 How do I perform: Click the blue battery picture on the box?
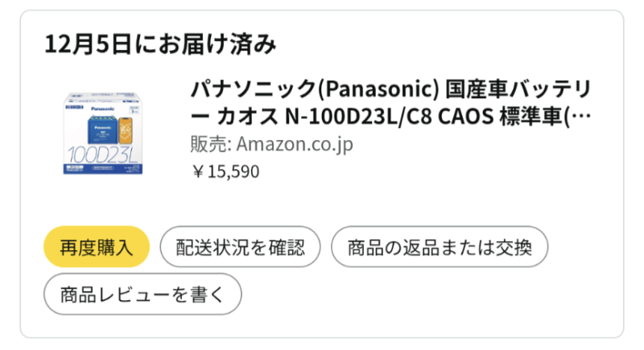101,128
